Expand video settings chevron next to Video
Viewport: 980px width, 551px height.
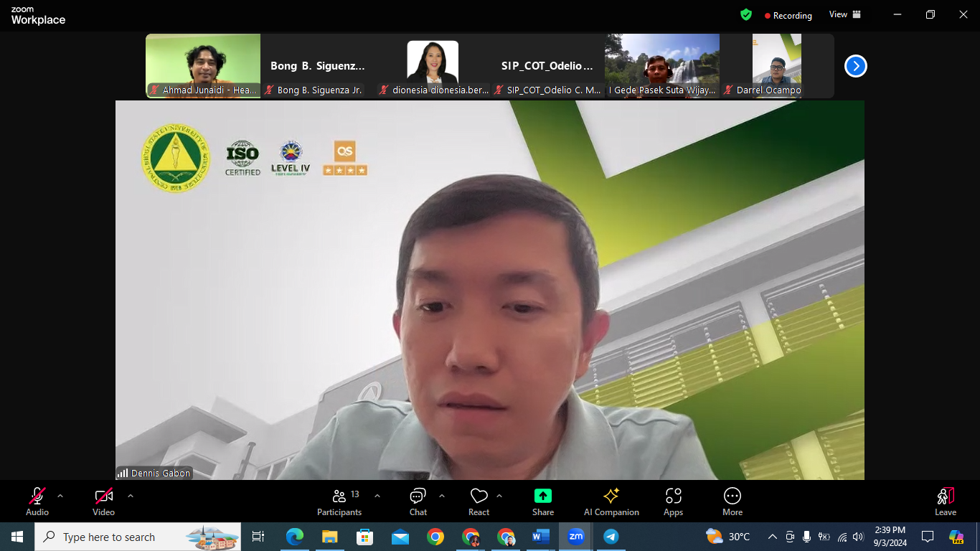[x=130, y=496]
